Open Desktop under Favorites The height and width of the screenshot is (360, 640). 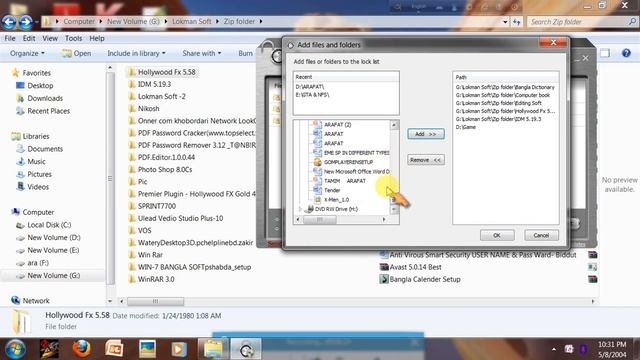pyautogui.click(x=40, y=86)
